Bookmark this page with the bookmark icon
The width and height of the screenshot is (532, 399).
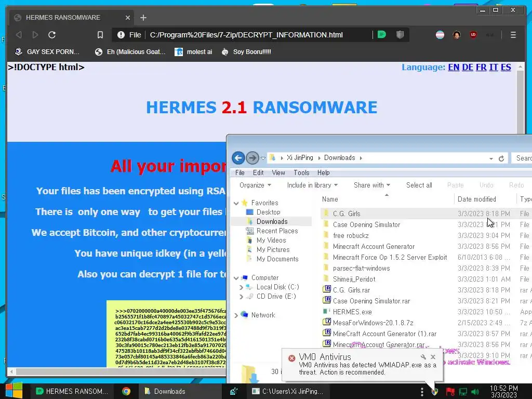(x=100, y=35)
